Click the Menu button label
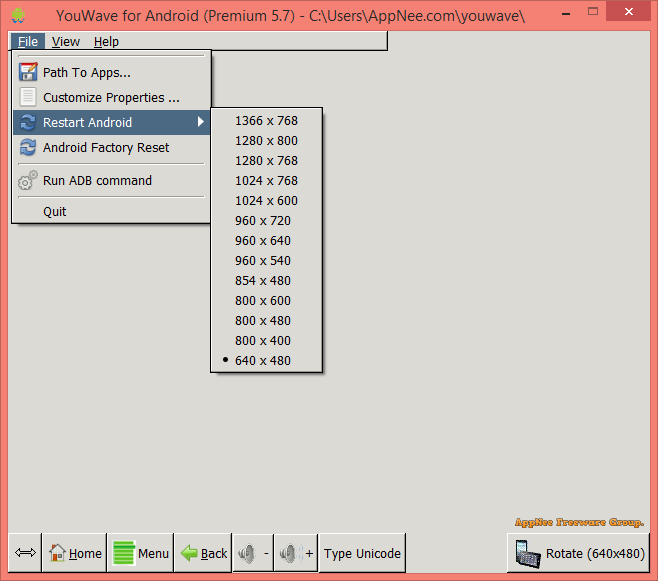This screenshot has height=581, width=658. tap(153, 554)
